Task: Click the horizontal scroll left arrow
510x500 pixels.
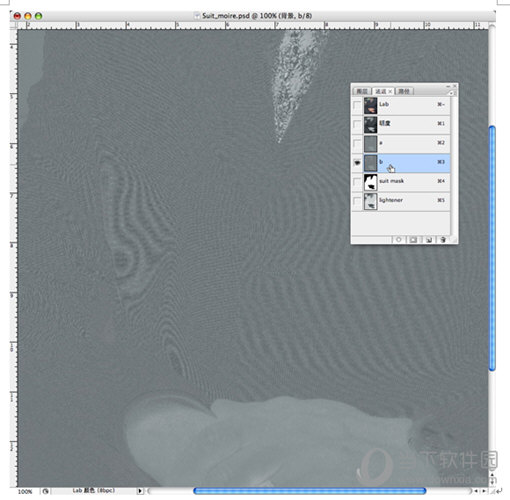Action: point(476,491)
